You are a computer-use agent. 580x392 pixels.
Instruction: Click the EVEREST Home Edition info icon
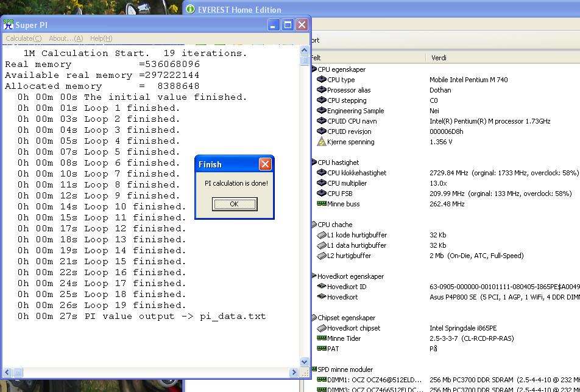[x=190, y=9]
